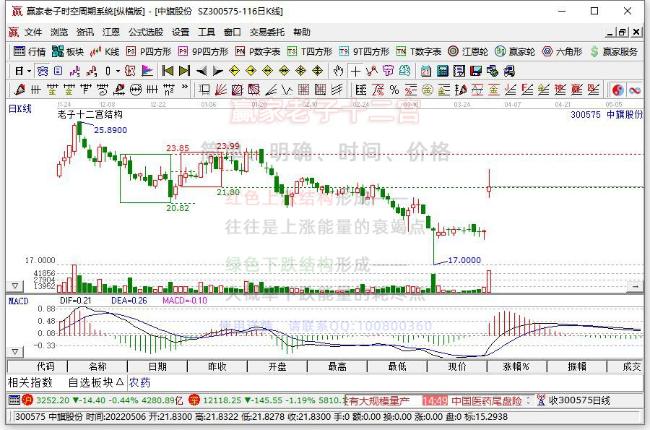Viewport: 650px width, 430px height.
Task: Click the save floppy-disk icon
Action: click(x=475, y=71)
